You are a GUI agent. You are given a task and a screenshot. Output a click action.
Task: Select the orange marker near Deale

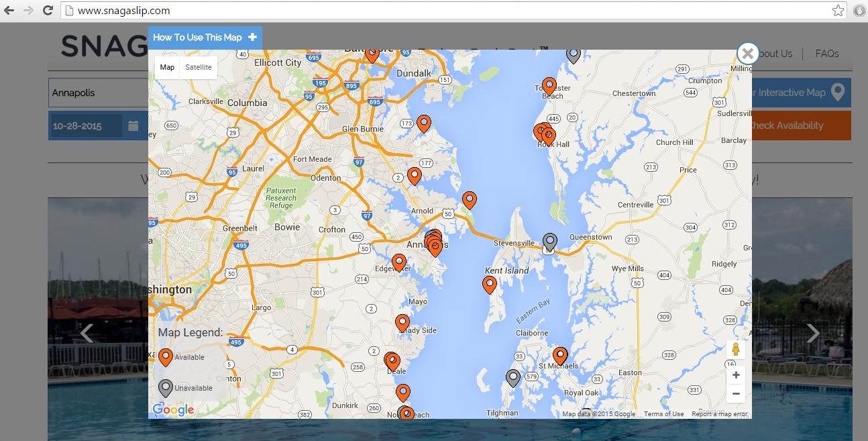tap(392, 362)
